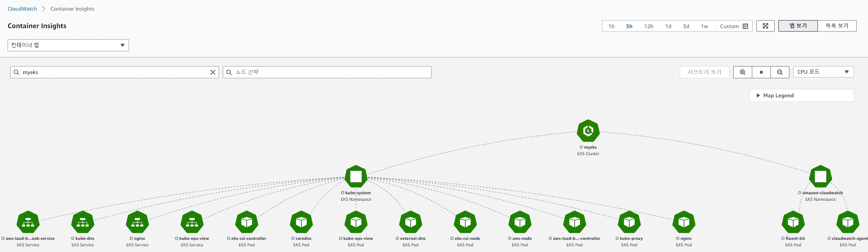Viewport: 868px width, 252px height.
Task: Select the aws-load-b...ook-service EKS Service icon
Action: [x=28, y=222]
